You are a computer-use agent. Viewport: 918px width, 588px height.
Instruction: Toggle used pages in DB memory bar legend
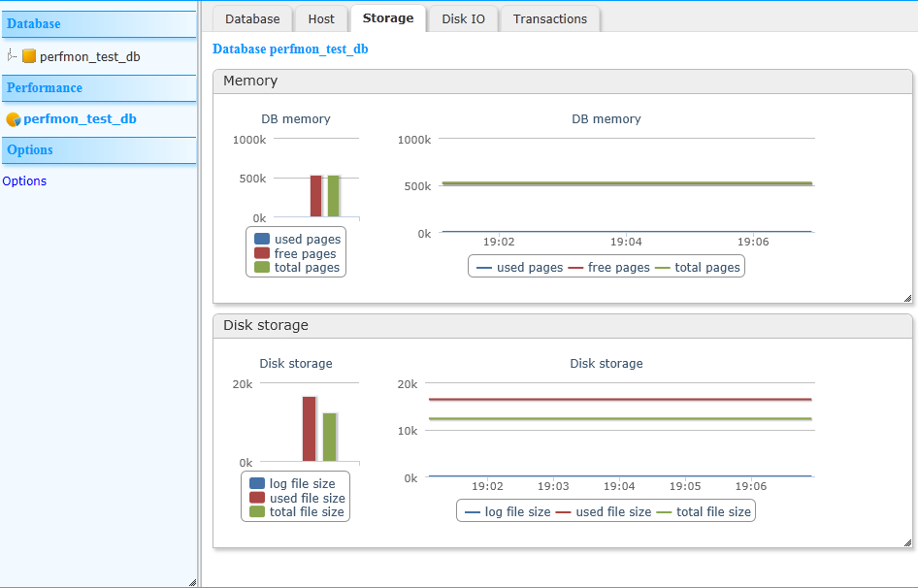pos(297,239)
